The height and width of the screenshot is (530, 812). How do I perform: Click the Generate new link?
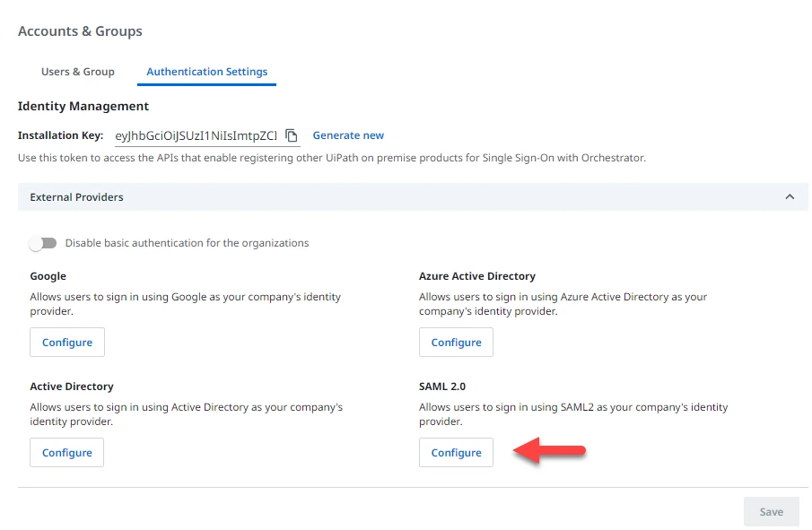pyautogui.click(x=348, y=135)
